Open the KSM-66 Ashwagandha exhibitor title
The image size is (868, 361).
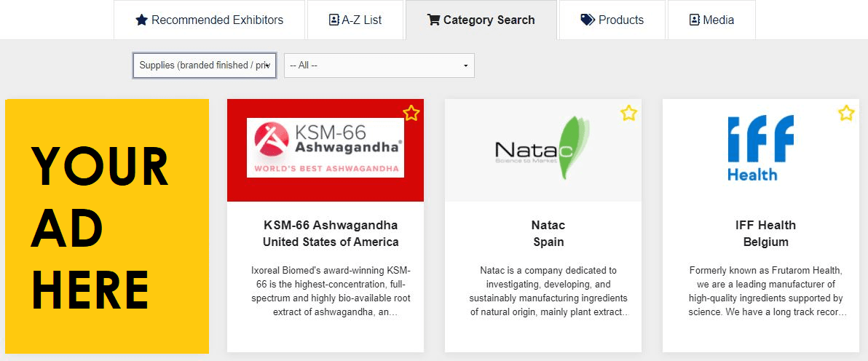(x=331, y=226)
